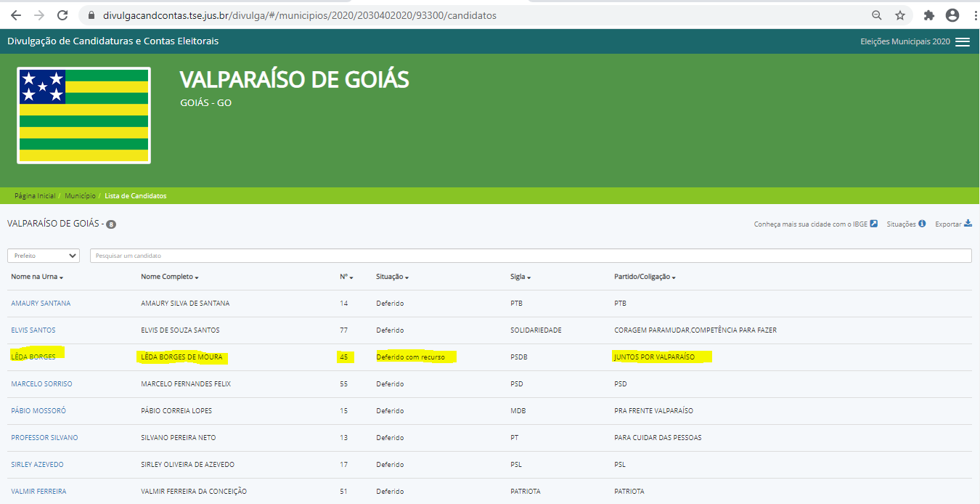This screenshot has width=980, height=504.
Task: Click the Exportar download icon
Action: pos(968,224)
